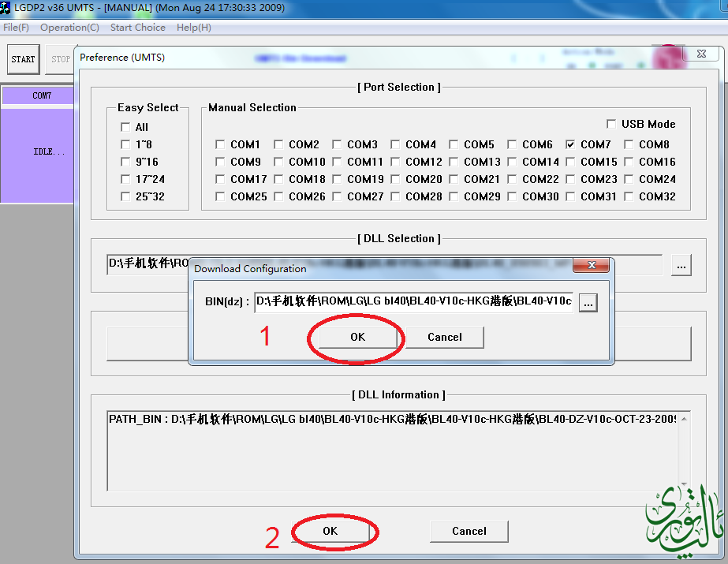Check the COM4 port checkbox

pyautogui.click(x=395, y=144)
